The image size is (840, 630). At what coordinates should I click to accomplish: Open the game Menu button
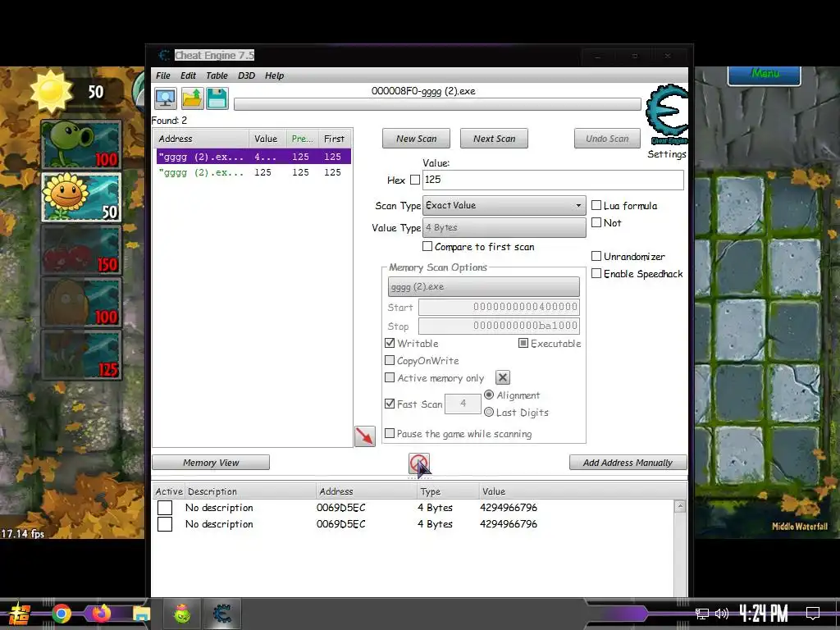coord(765,75)
